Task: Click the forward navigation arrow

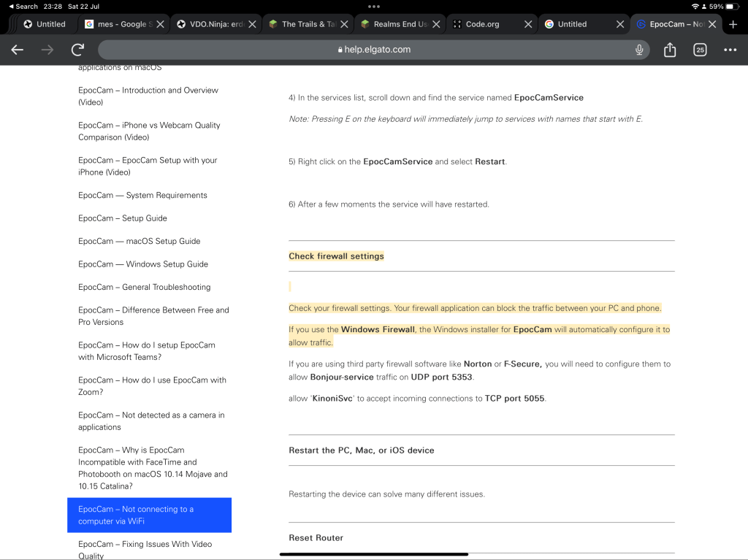Action: pyautogui.click(x=47, y=50)
